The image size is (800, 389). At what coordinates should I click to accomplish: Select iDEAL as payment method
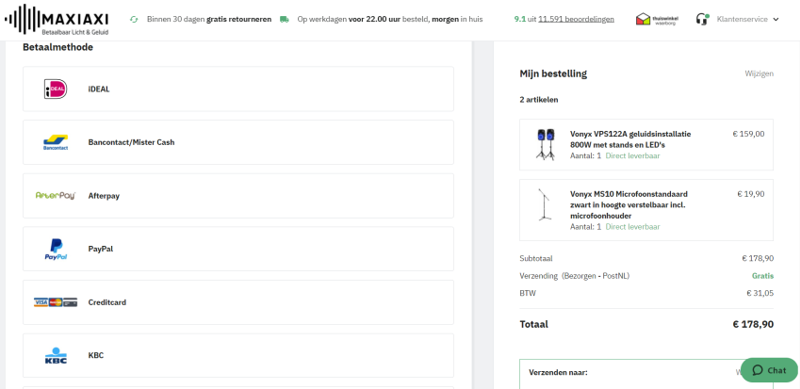[238, 89]
